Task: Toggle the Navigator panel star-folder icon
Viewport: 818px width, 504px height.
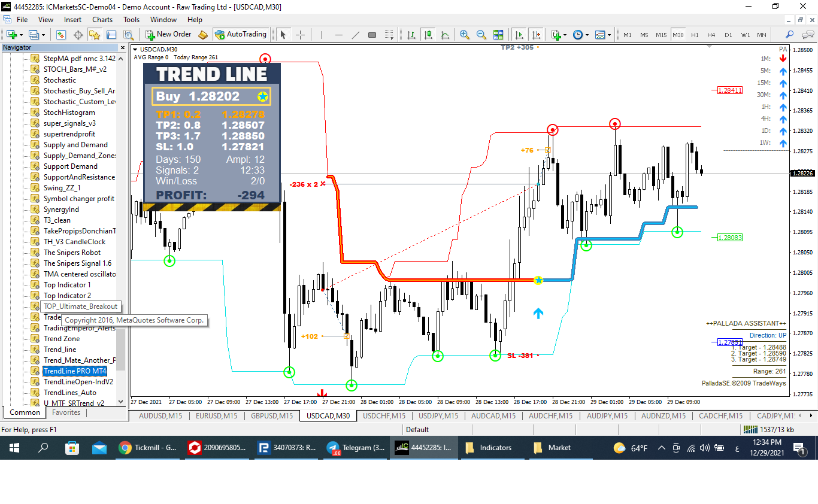Action: 95,35
